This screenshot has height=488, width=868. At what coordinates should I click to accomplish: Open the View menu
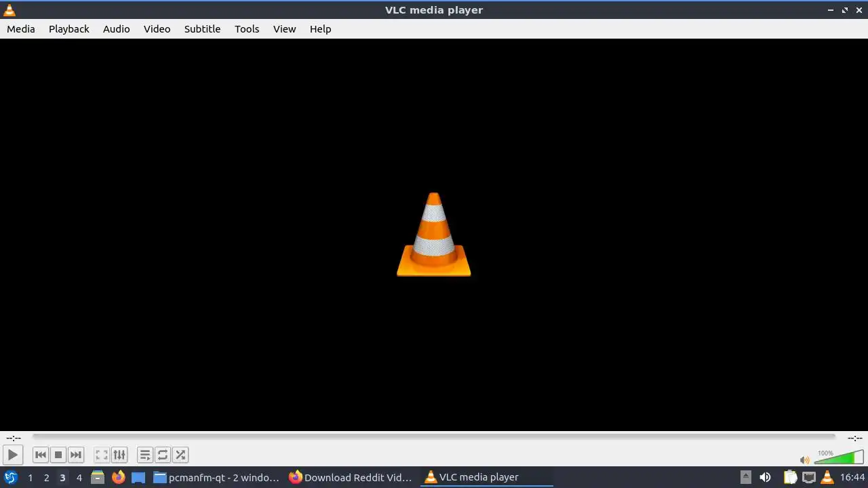(x=285, y=28)
